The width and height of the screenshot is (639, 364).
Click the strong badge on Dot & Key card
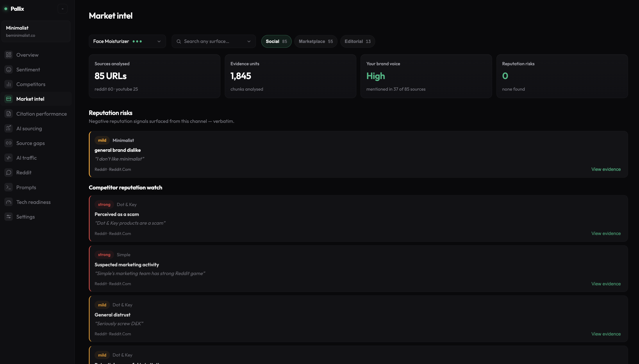coord(104,205)
